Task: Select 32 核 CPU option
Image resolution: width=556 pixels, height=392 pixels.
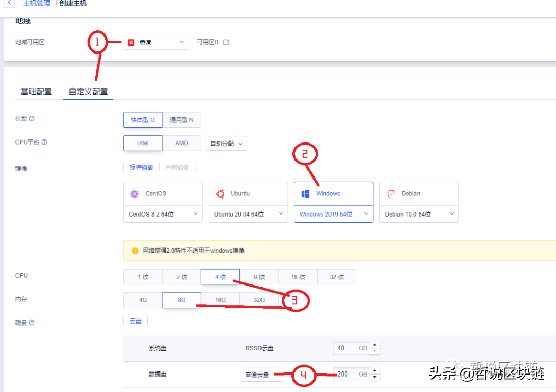Action: click(337, 277)
